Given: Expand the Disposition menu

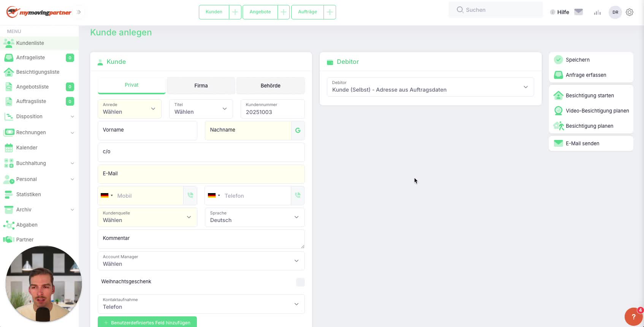Looking at the screenshot, I should click(39, 116).
